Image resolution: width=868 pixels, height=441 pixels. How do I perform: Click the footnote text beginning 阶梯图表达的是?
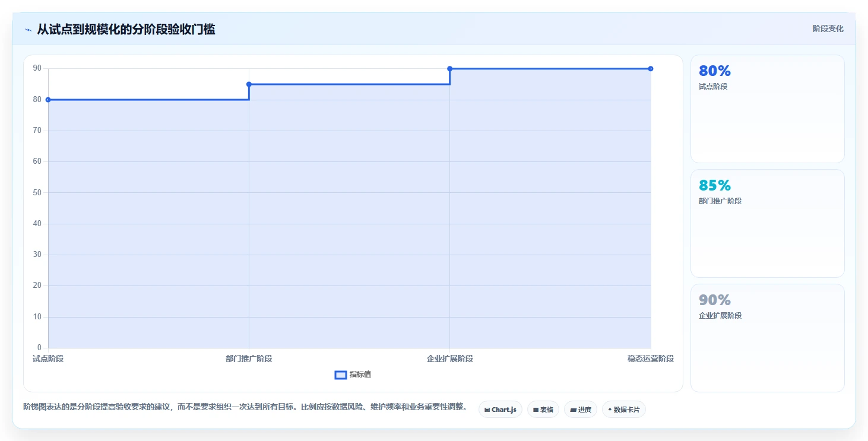pyautogui.click(x=245, y=407)
